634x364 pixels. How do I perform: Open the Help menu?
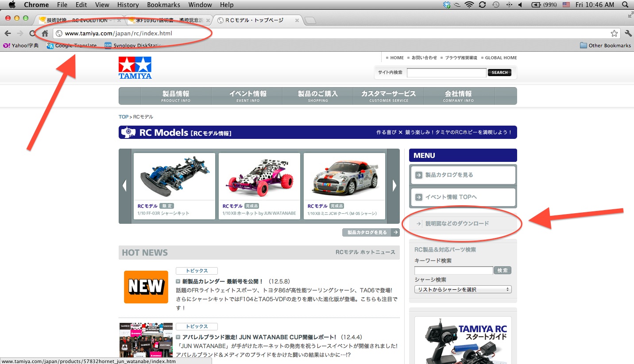227,5
